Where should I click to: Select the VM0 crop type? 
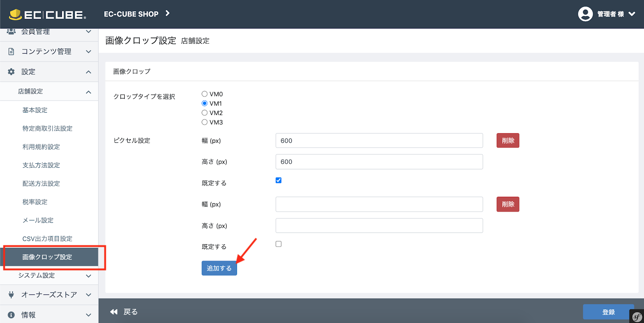(204, 94)
